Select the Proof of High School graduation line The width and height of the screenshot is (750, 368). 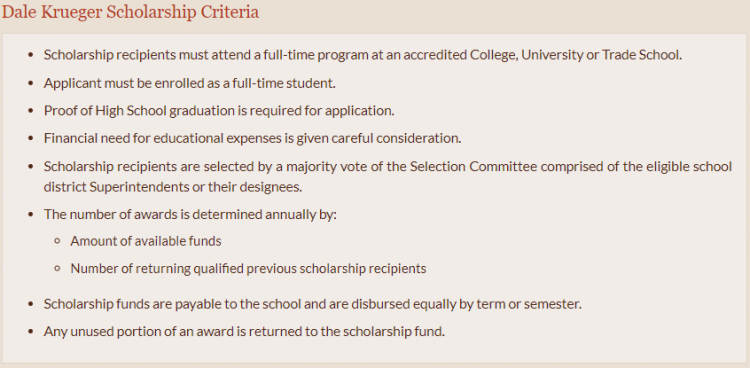(219, 111)
